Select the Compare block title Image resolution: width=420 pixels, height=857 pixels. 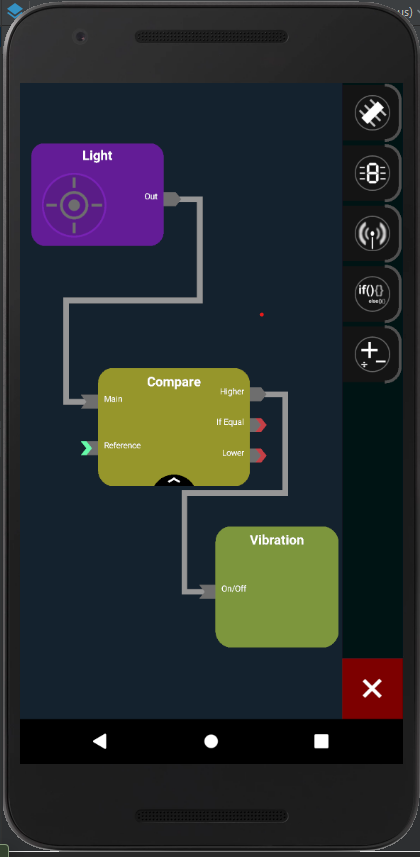point(174,381)
